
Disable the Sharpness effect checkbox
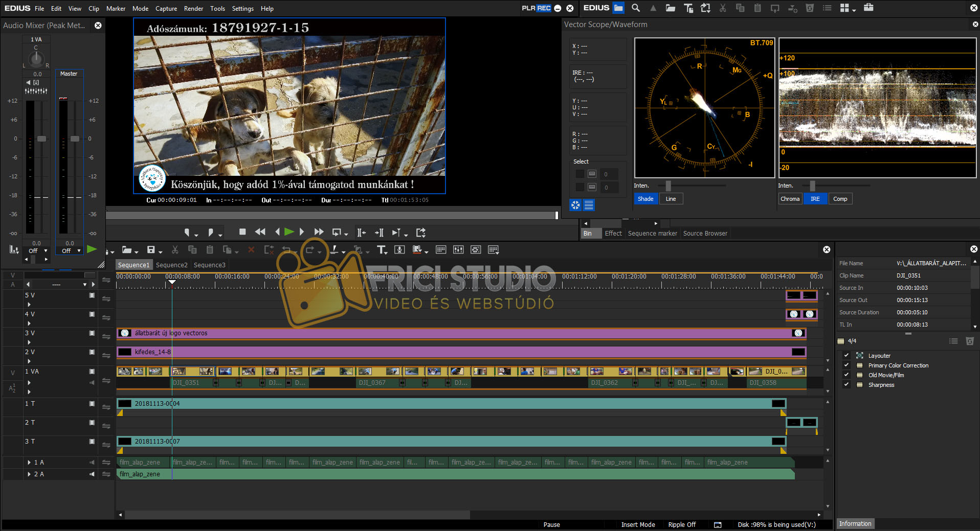coord(847,385)
